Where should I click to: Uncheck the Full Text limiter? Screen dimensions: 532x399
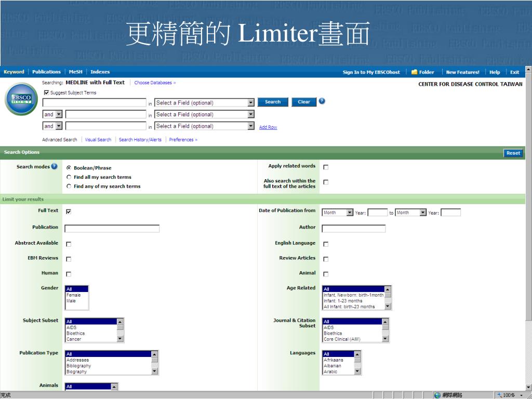pyautogui.click(x=69, y=212)
